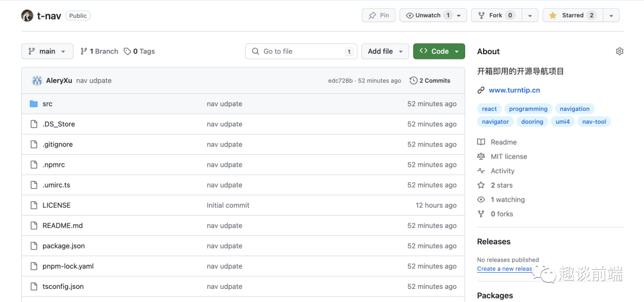
Task: Click the file icon beside README.md
Action: pyautogui.click(x=33, y=226)
